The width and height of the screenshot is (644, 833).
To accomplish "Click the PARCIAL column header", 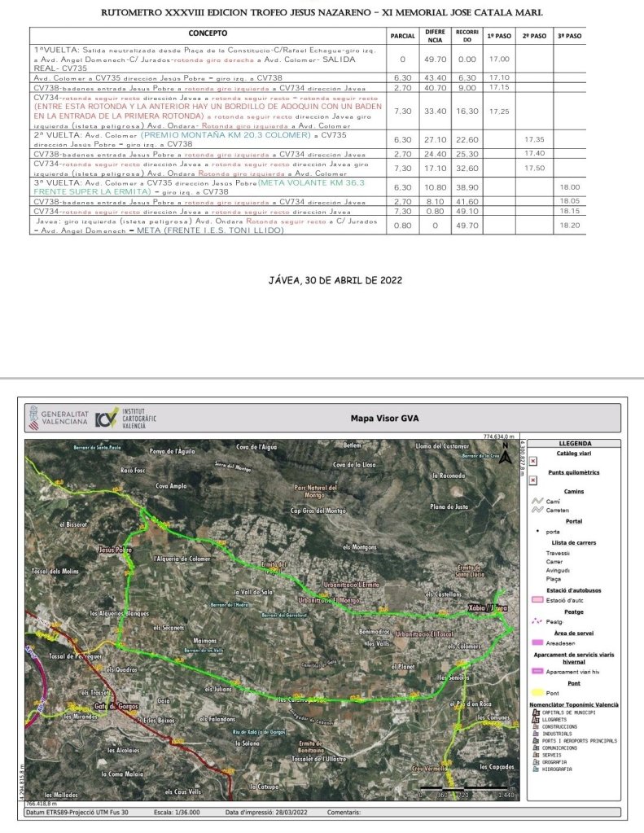I will pyautogui.click(x=402, y=37).
